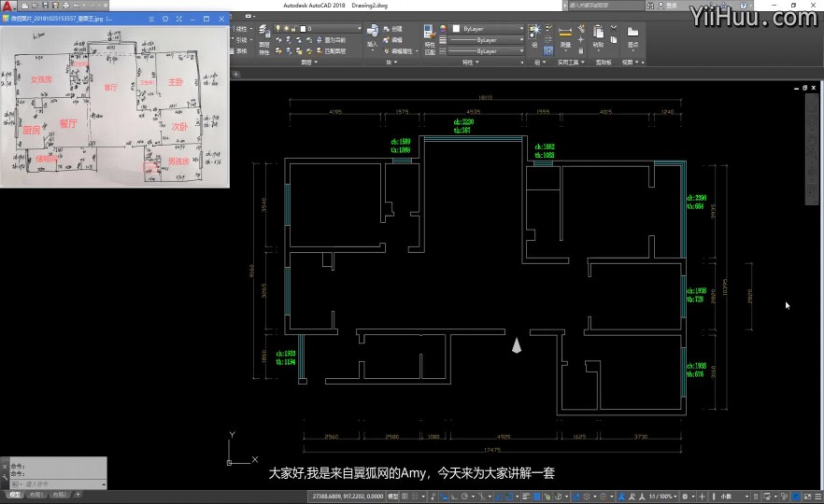Image resolution: width=824 pixels, height=504 pixels.
Task: Click the quick calculator icon in utilities panel
Action: (x=581, y=50)
